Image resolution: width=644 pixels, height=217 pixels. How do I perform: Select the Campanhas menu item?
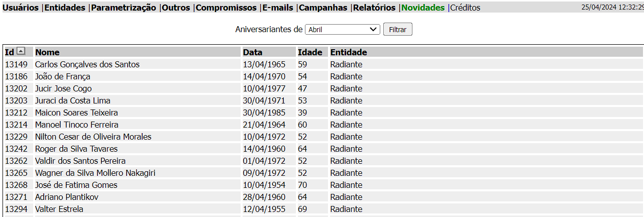[x=323, y=8]
